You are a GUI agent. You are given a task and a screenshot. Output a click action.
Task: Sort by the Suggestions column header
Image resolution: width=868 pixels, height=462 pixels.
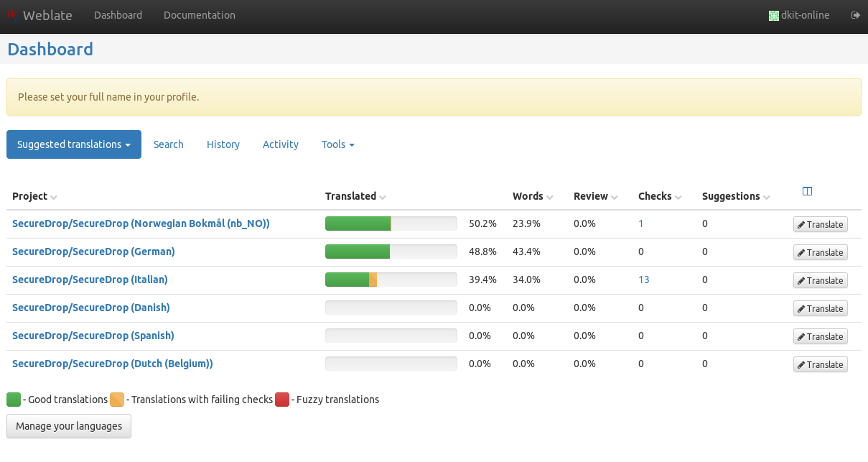click(x=736, y=196)
